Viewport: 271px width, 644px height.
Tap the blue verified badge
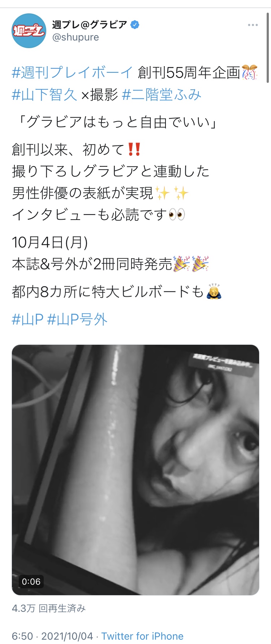[x=135, y=25]
